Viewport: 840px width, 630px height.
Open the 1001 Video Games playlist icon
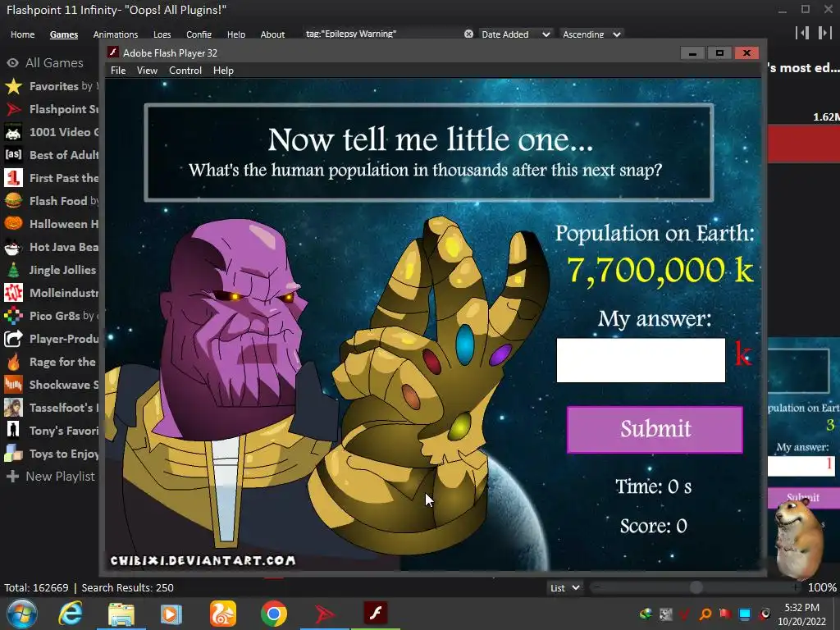click(x=13, y=132)
